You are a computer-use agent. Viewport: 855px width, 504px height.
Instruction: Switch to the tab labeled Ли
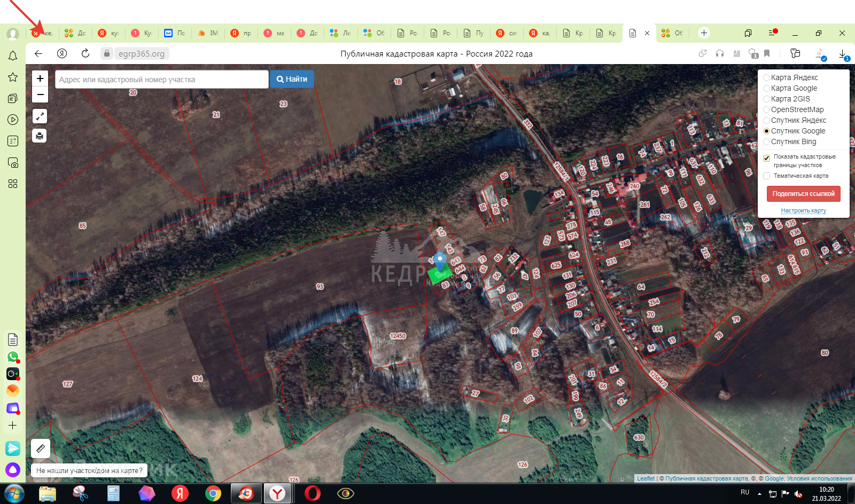(340, 33)
